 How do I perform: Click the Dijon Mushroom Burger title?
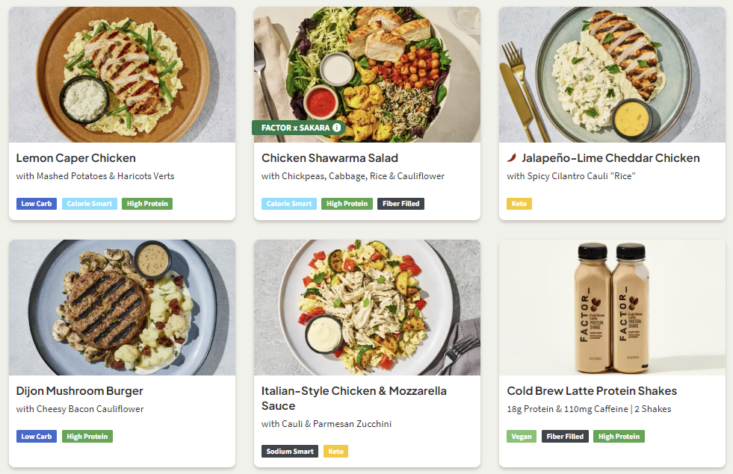tap(80, 391)
